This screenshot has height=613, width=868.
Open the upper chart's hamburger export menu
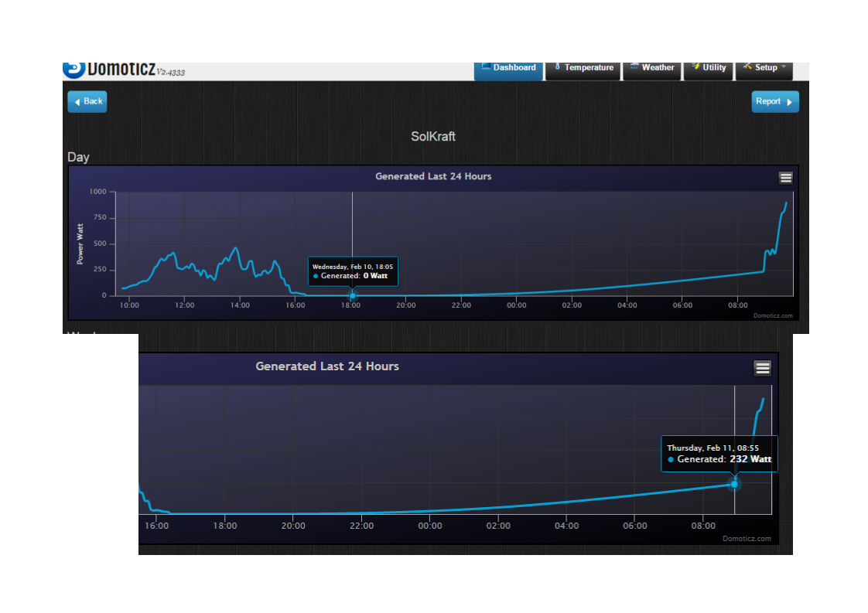click(785, 178)
